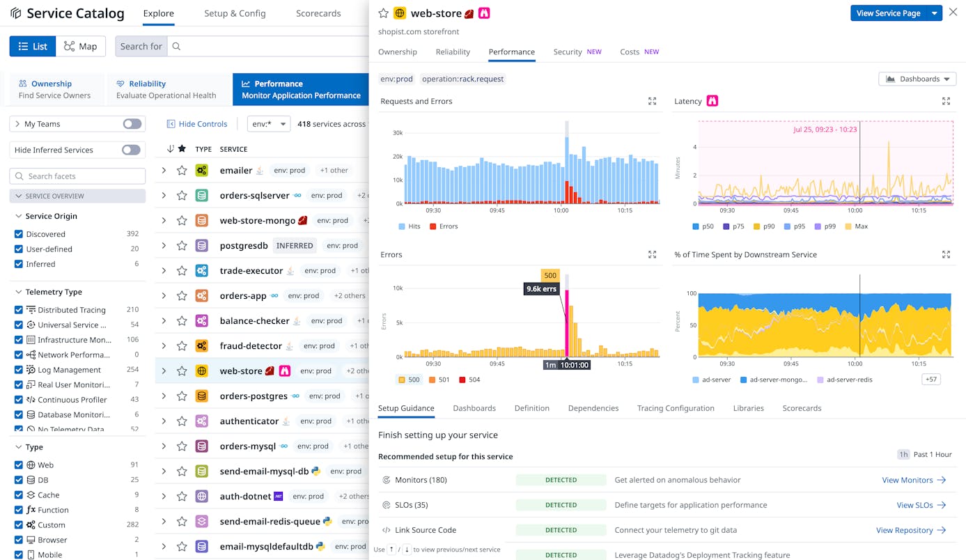The height and width of the screenshot is (560, 966).
Task: Star the web-store service in the header
Action: (x=383, y=13)
